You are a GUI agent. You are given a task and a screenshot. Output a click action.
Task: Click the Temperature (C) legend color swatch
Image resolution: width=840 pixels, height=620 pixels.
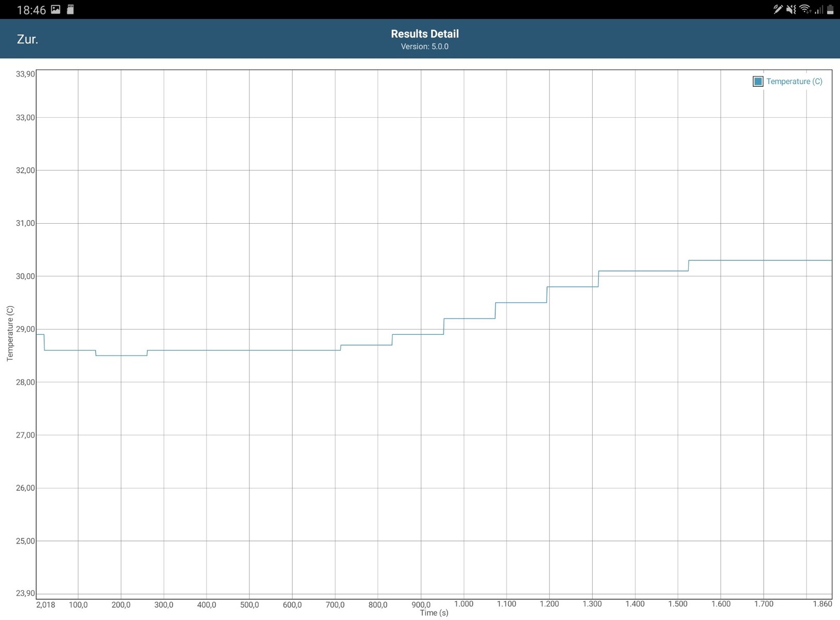click(x=757, y=82)
